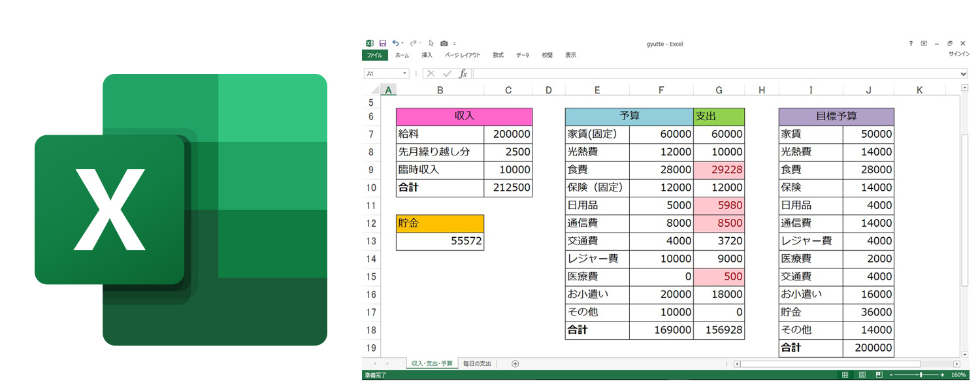This screenshot has width=980, height=392.
Task: Click the Name Box showing A1
Action: point(385,74)
